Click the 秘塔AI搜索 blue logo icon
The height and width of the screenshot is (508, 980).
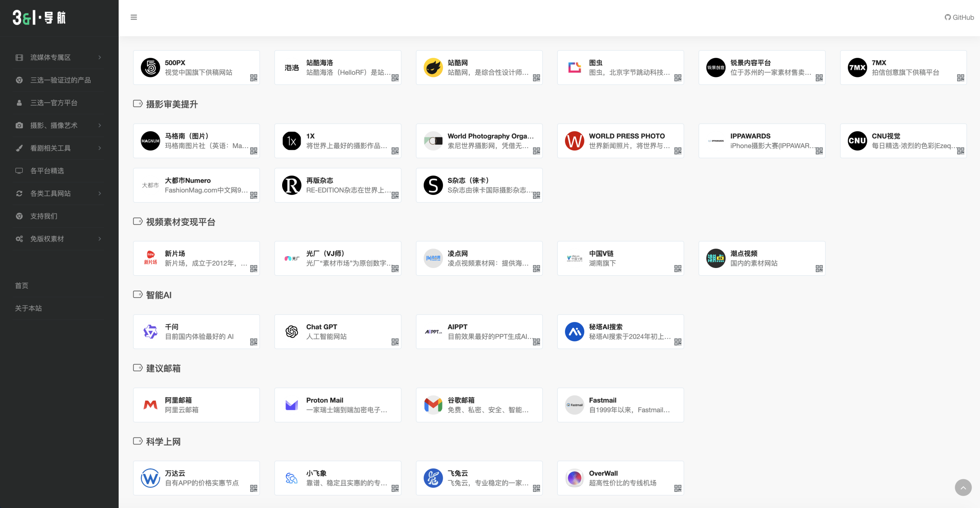(x=574, y=332)
